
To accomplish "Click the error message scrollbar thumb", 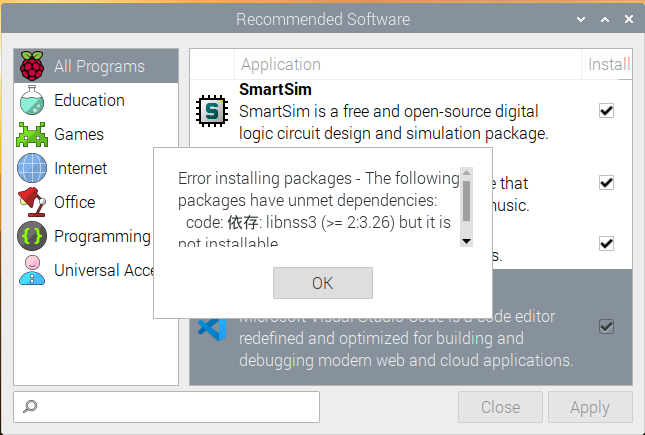I will click(x=466, y=201).
